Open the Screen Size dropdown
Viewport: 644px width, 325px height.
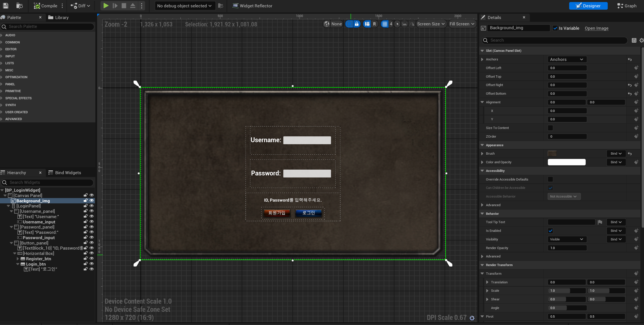(x=431, y=24)
